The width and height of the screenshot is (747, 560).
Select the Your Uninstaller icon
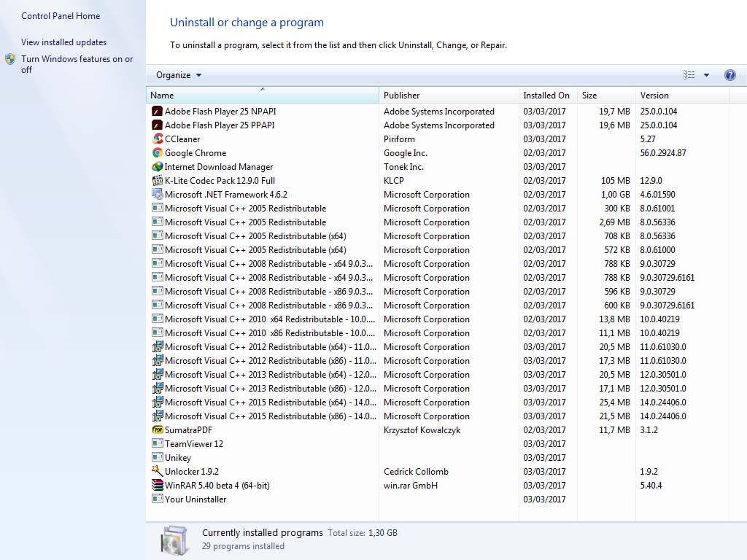pos(158,499)
